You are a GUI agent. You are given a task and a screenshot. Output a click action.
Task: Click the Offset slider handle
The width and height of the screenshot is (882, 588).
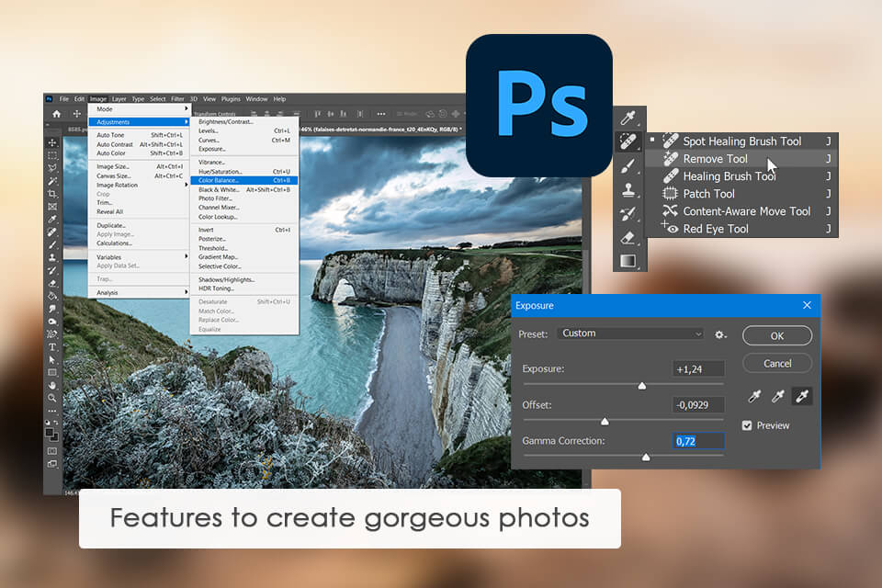click(605, 422)
